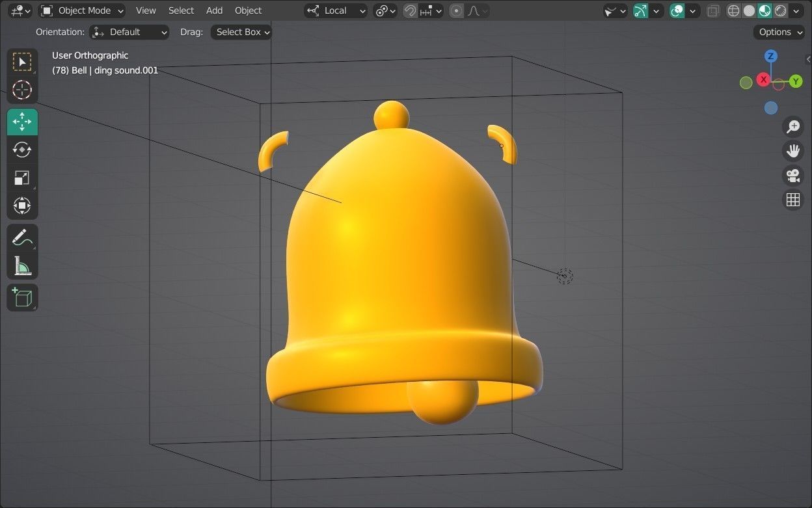This screenshot has width=812, height=508.
Task: Open the Add menu
Action: point(214,10)
